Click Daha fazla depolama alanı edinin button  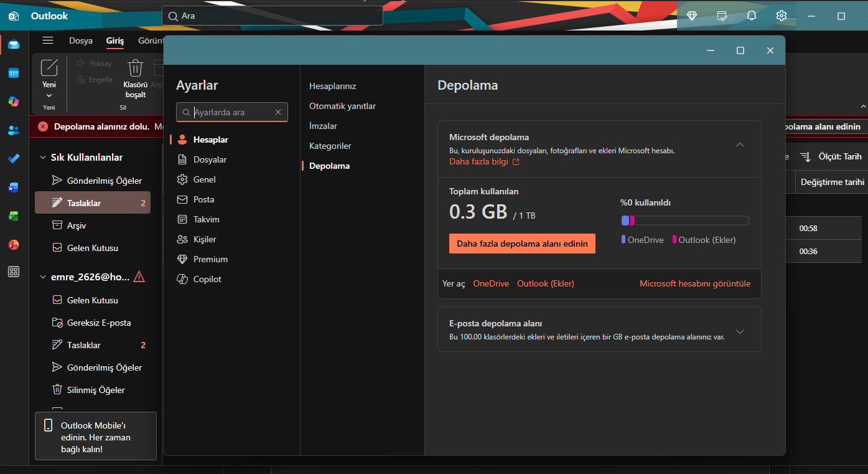point(522,244)
